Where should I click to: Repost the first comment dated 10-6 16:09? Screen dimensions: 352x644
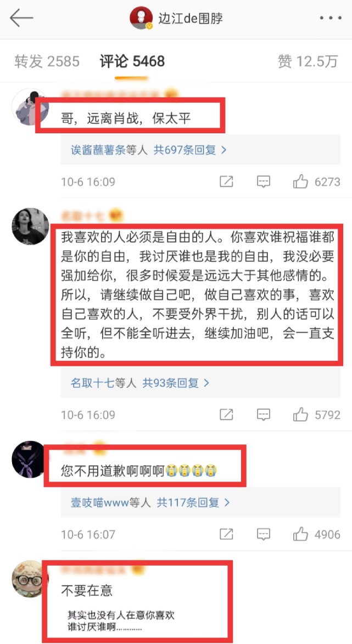tap(226, 181)
